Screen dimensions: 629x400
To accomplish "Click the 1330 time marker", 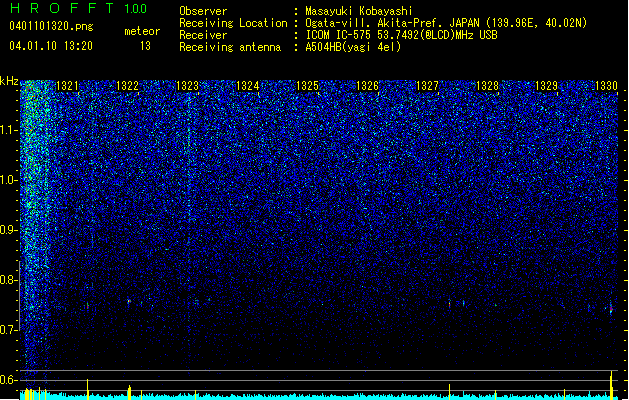I will (606, 86).
